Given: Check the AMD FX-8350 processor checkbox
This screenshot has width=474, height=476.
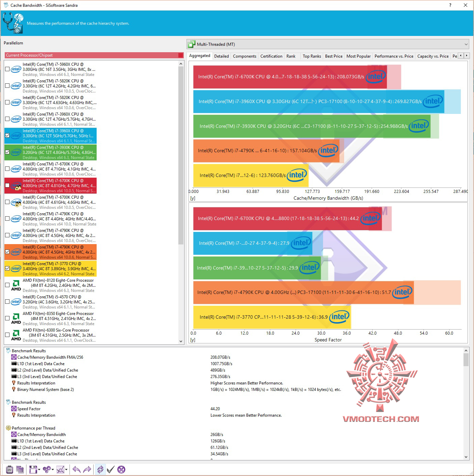Looking at the screenshot, I should coord(7,318).
